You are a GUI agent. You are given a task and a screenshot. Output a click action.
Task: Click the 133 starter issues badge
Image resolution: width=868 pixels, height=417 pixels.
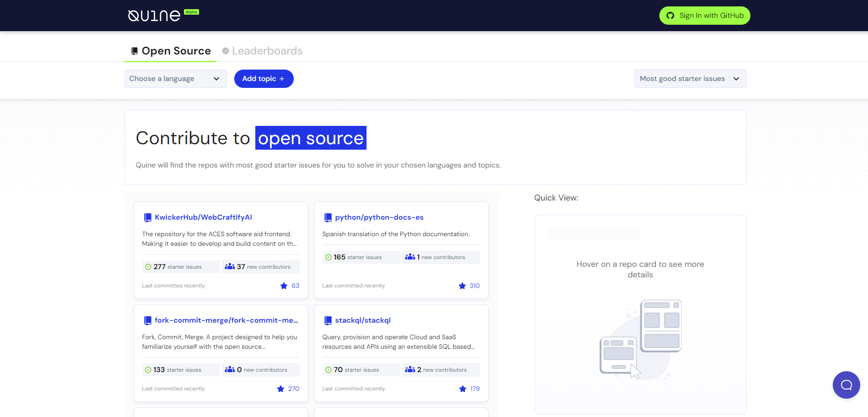tap(181, 370)
